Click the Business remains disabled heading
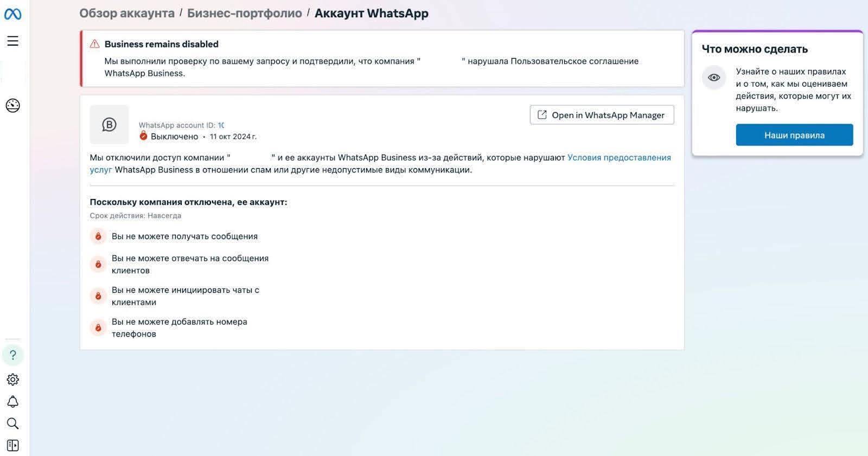 tap(161, 44)
